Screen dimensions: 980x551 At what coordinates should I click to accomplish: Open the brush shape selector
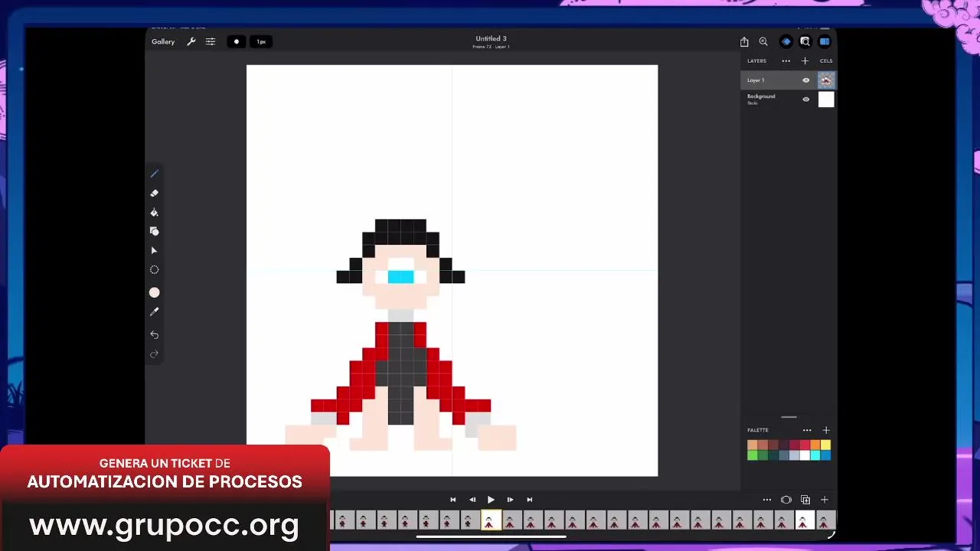click(x=237, y=41)
